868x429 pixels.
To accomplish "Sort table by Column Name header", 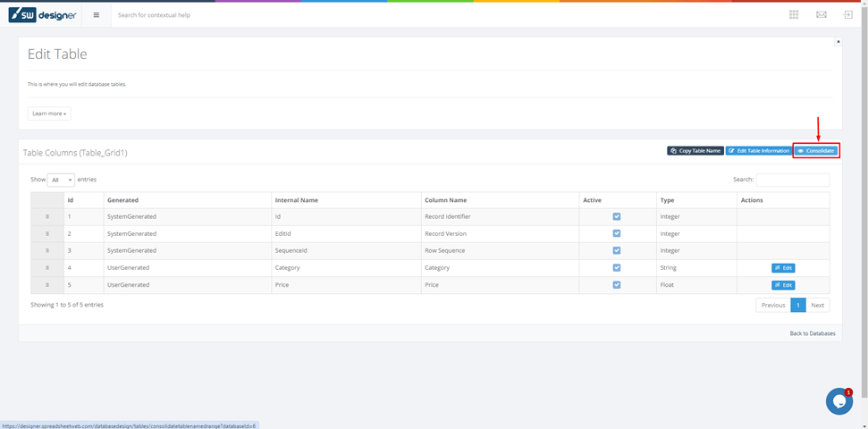I will point(445,200).
